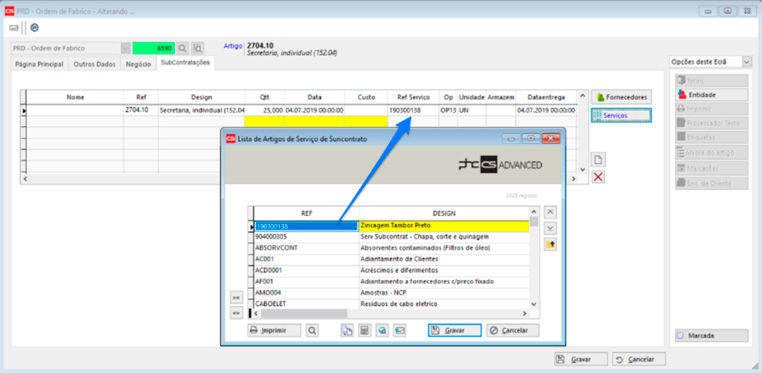
Task: Click the Fornecedores button
Action: pyautogui.click(x=622, y=97)
